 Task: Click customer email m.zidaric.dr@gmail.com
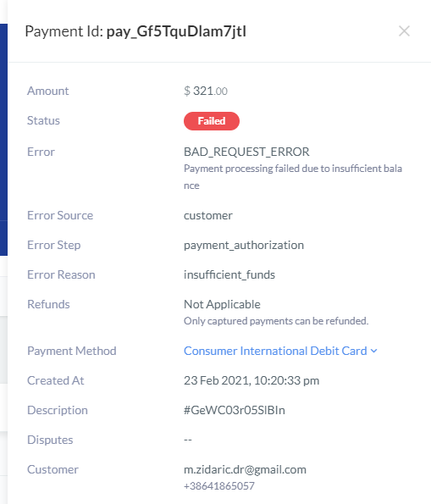(x=245, y=469)
